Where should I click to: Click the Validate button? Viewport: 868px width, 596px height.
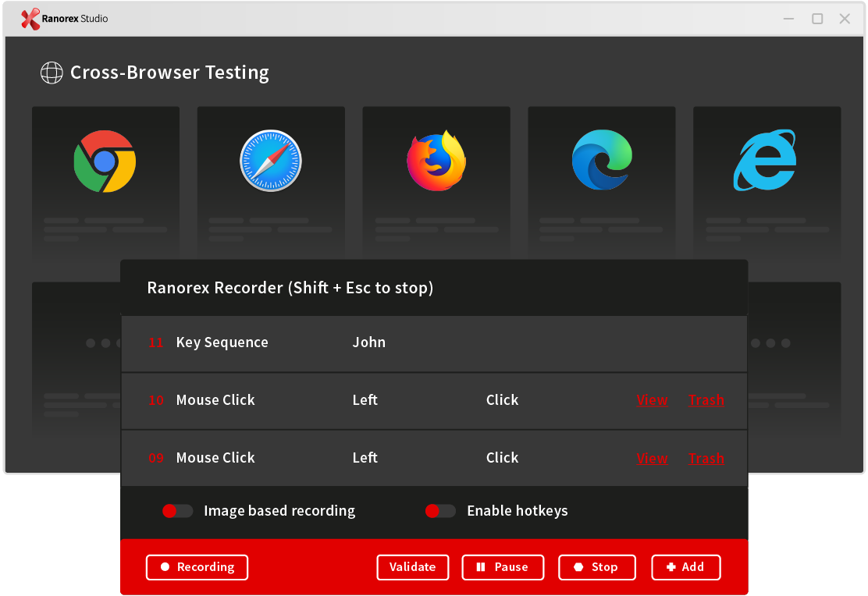[x=412, y=567]
